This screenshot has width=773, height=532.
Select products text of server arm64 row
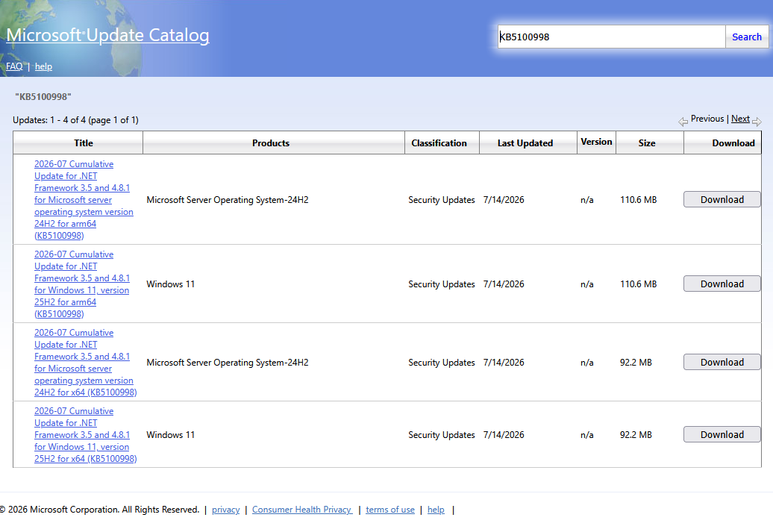tap(228, 200)
